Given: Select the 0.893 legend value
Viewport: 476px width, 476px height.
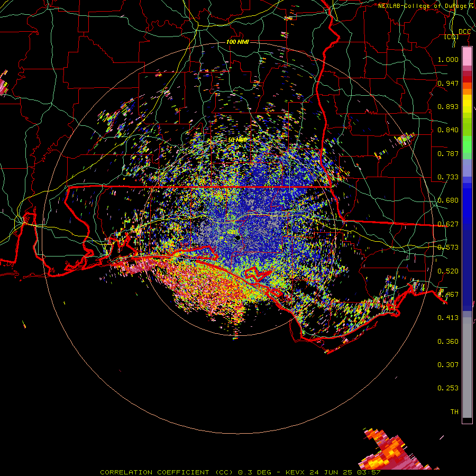Looking at the screenshot, I should 448,106.
